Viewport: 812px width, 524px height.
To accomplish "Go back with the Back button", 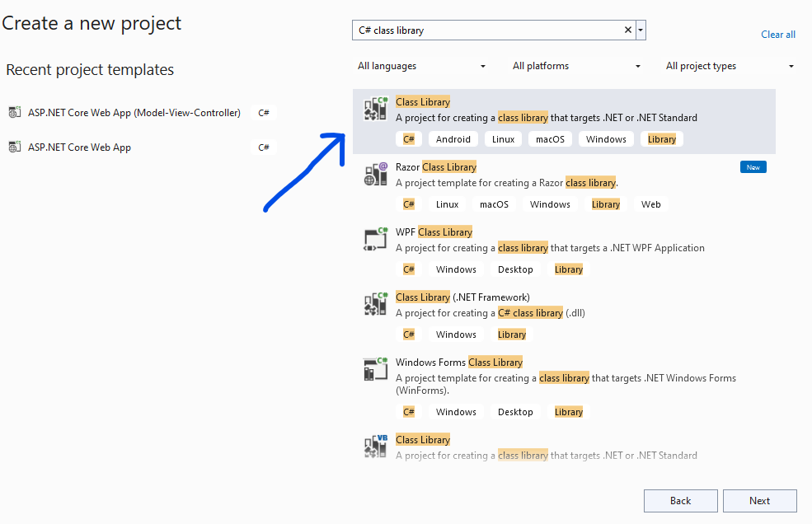I will click(x=680, y=501).
